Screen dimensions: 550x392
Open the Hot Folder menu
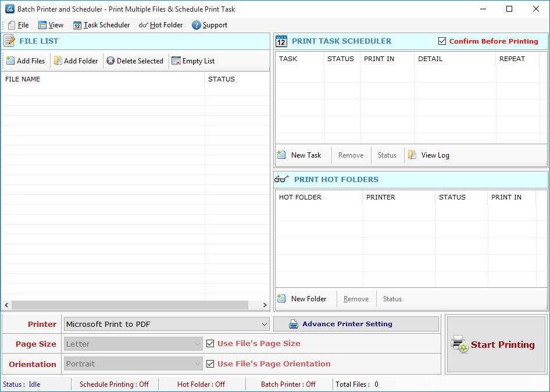click(161, 25)
